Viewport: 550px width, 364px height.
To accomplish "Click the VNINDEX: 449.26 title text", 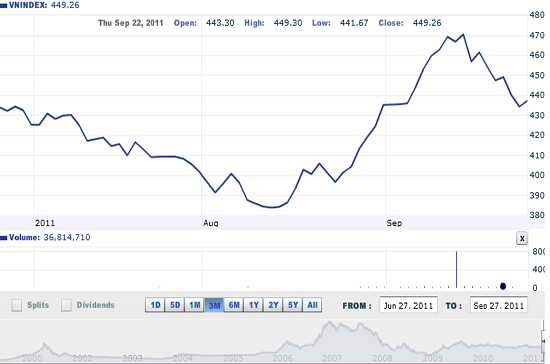I will [x=44, y=5].
